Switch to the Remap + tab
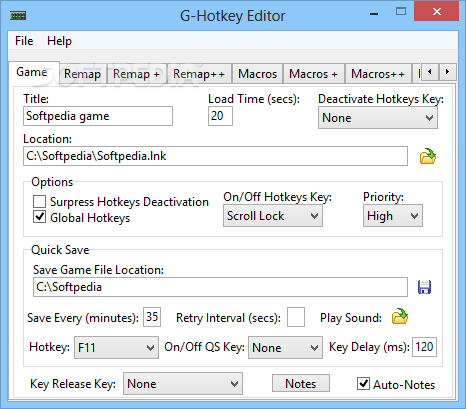The width and height of the screenshot is (466, 409). 136,74
